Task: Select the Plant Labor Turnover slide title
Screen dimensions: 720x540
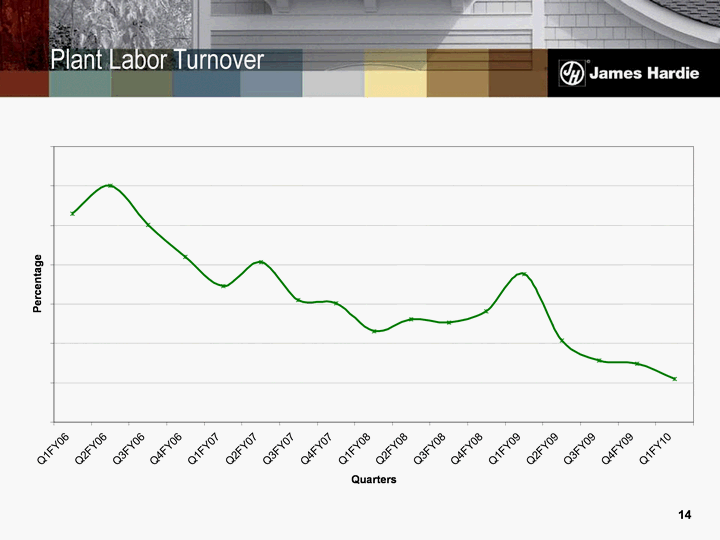Action: click(158, 61)
